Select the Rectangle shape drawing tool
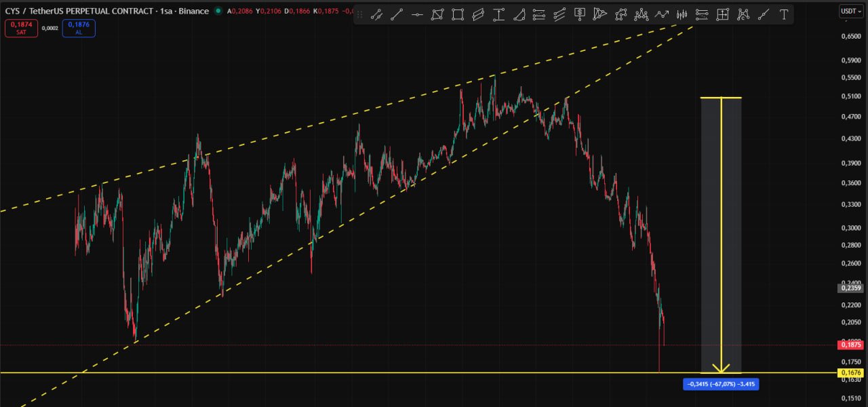This screenshot has width=868, height=407. pyautogui.click(x=458, y=14)
